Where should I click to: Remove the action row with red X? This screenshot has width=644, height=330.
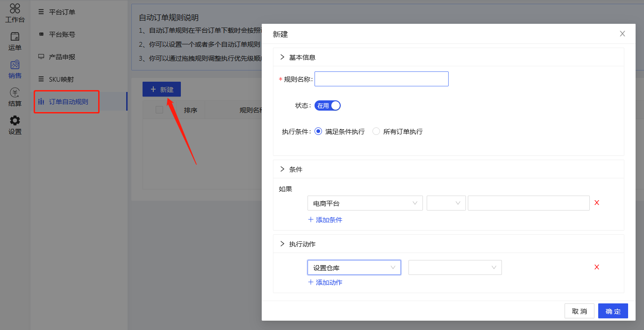597,267
